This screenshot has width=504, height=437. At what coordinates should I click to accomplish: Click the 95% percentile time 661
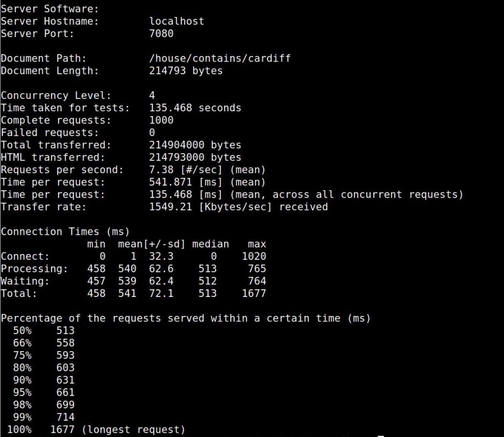(65, 392)
